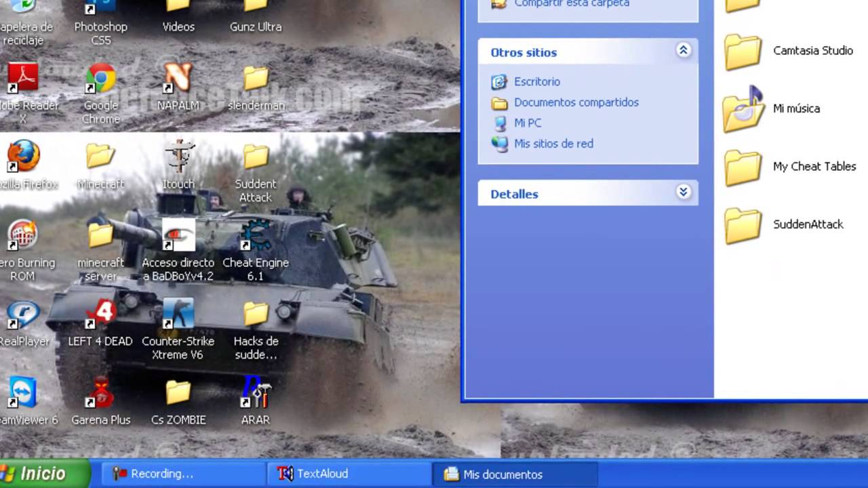Switch to Mis documentos taskbar button
This screenshot has width=868, height=488.
coord(515,474)
